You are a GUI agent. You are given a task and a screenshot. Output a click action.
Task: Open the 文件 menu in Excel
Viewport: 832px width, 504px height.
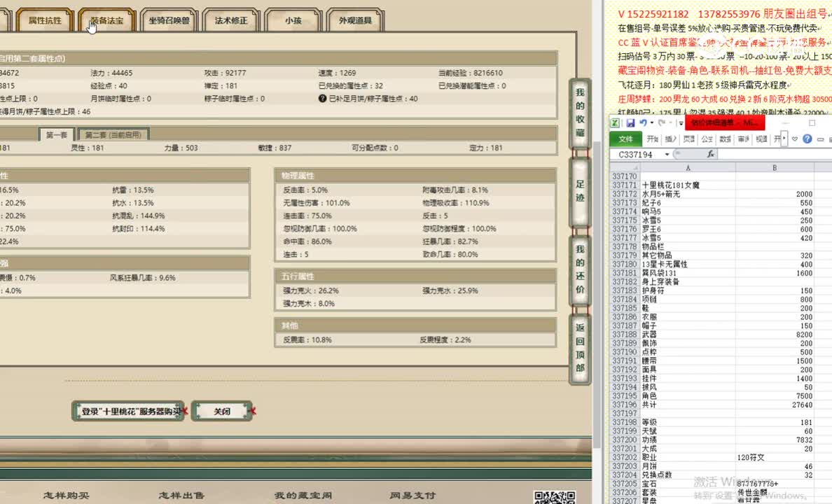625,139
